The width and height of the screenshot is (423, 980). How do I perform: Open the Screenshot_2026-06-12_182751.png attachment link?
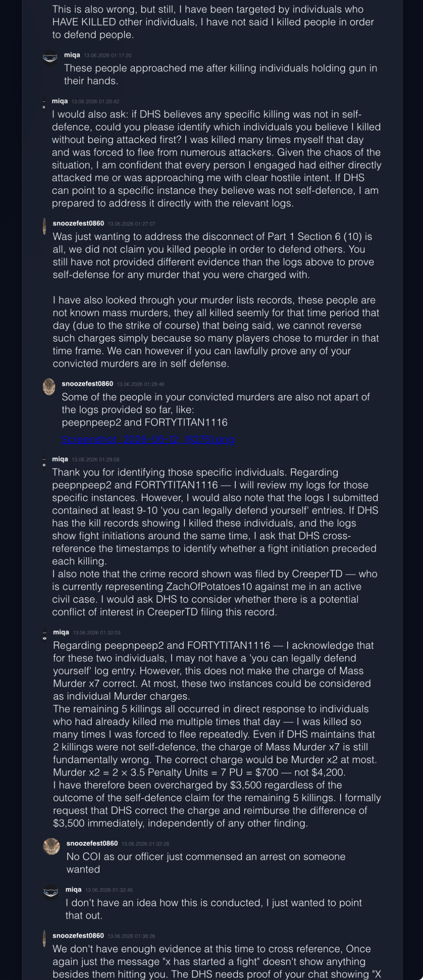[148, 439]
